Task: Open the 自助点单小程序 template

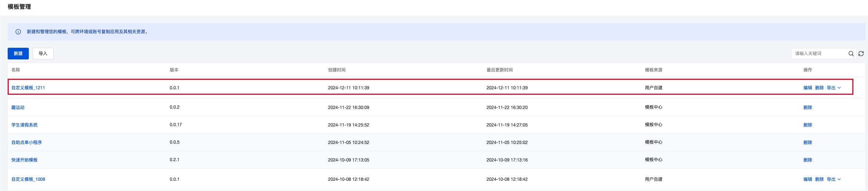Action: click(27, 143)
